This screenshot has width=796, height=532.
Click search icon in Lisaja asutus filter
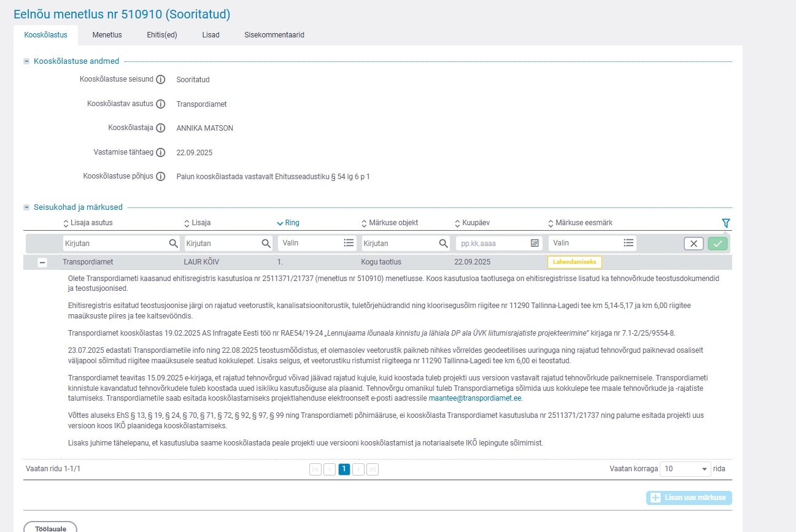(x=174, y=244)
